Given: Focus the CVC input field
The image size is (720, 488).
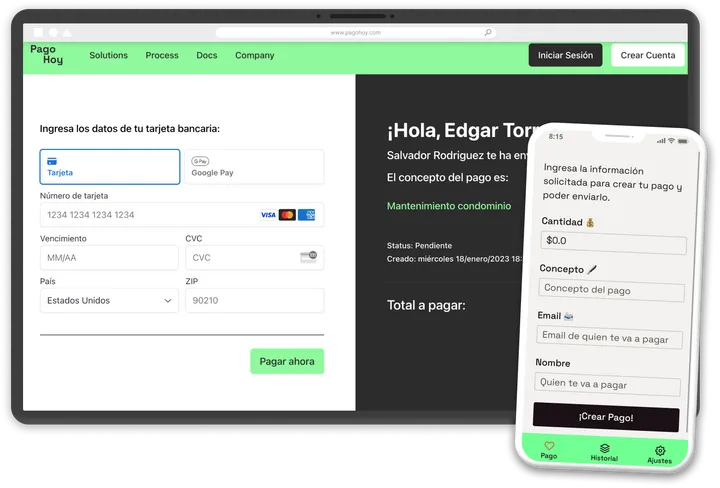Looking at the screenshot, I should point(254,258).
